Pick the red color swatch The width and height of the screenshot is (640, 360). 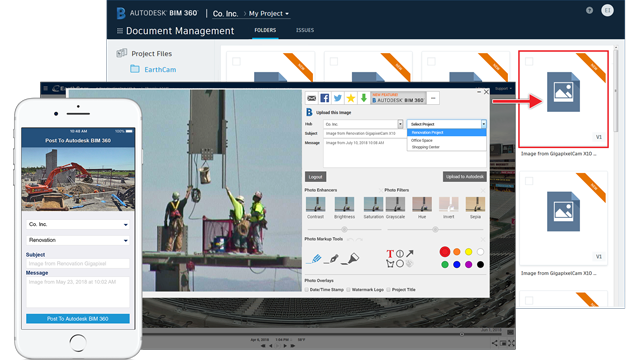445,252
